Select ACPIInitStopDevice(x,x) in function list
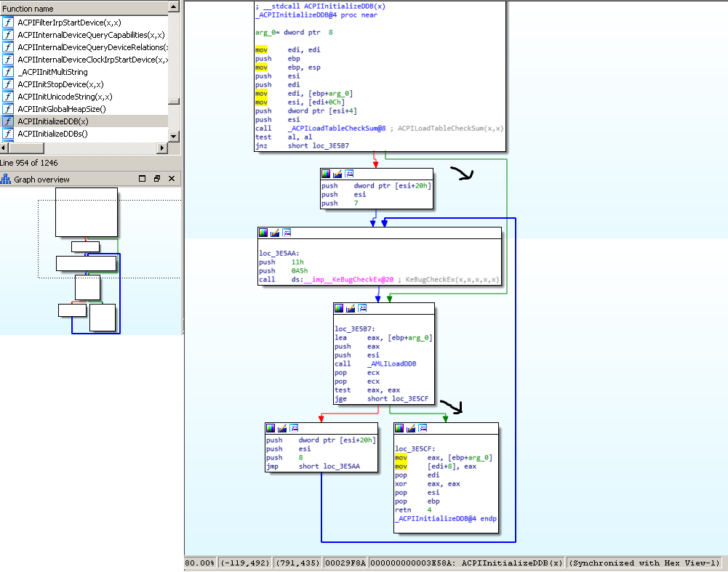This screenshot has width=728, height=572. (60, 84)
